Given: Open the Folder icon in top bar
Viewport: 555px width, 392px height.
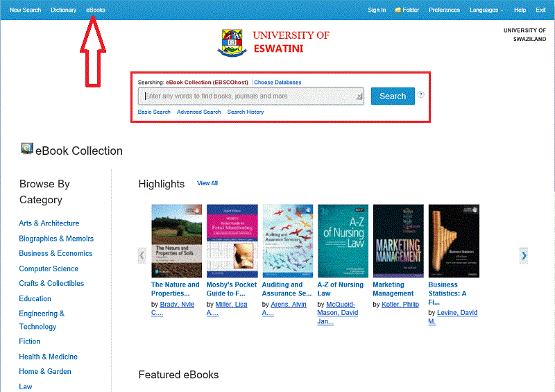Looking at the screenshot, I should 398,10.
